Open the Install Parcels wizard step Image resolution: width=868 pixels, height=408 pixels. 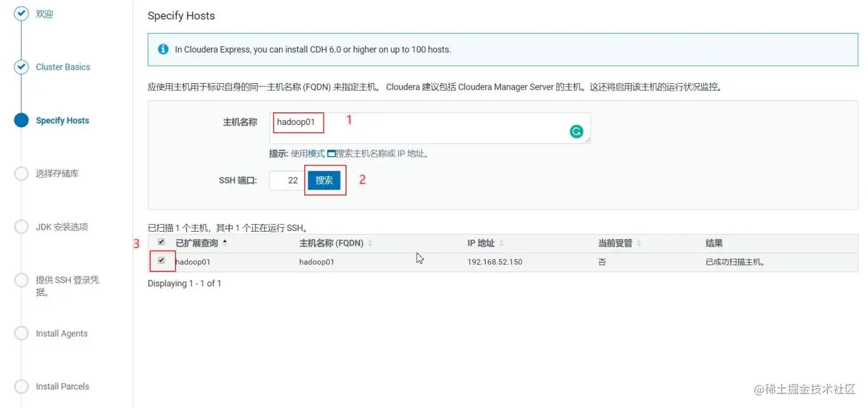(x=62, y=386)
